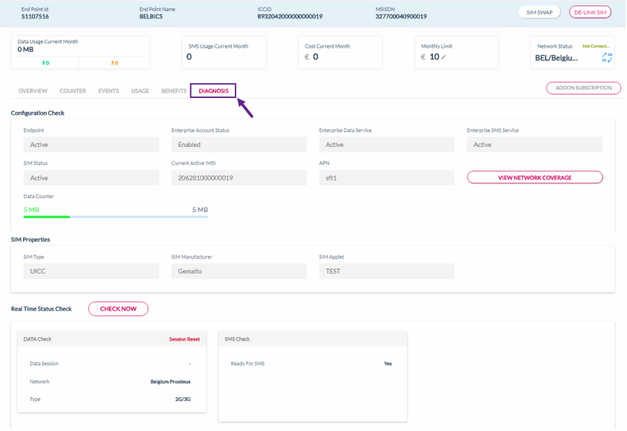The image size is (627, 431).
Task: Click the SIM Swap button
Action: [539, 12]
